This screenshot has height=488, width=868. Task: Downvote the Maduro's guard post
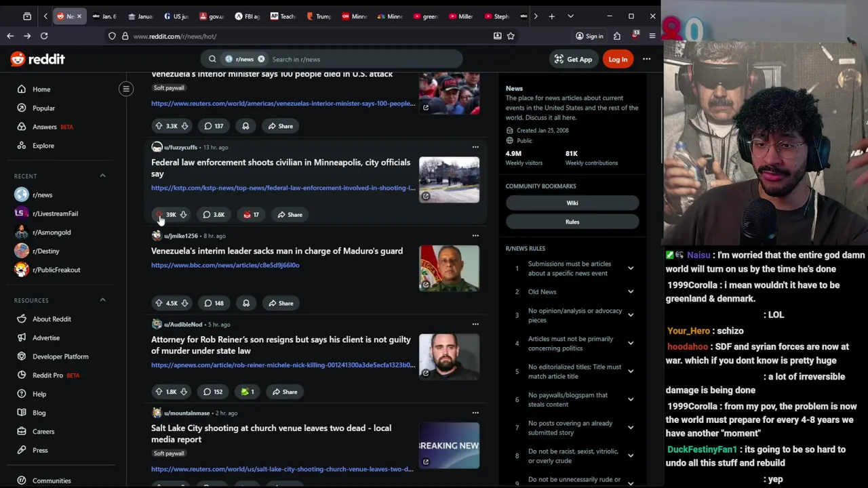(184, 303)
